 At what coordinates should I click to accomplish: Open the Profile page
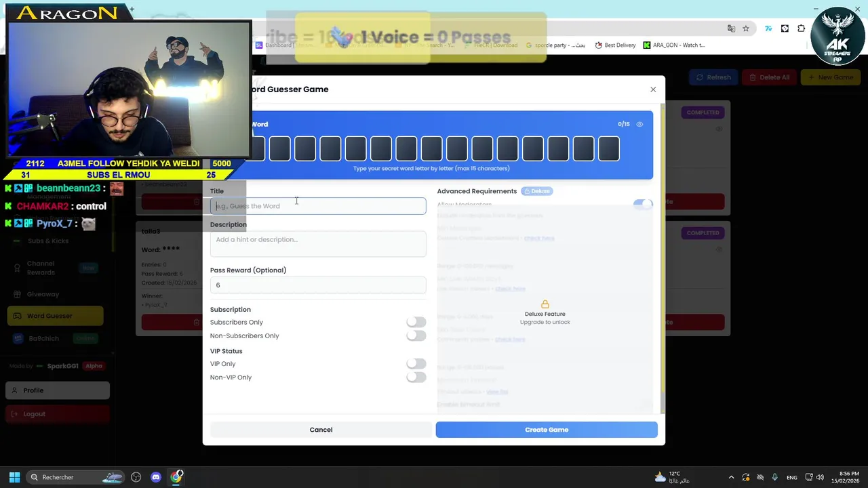(x=58, y=390)
